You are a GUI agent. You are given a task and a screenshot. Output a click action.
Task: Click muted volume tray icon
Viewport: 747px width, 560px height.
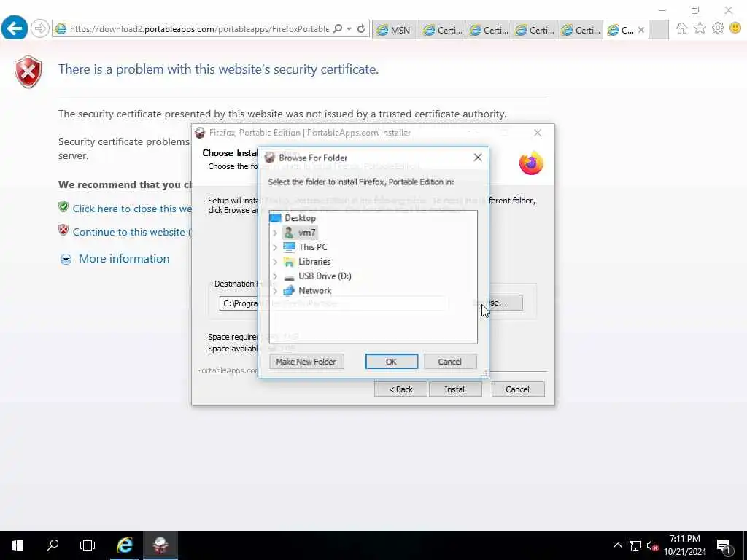(652, 545)
